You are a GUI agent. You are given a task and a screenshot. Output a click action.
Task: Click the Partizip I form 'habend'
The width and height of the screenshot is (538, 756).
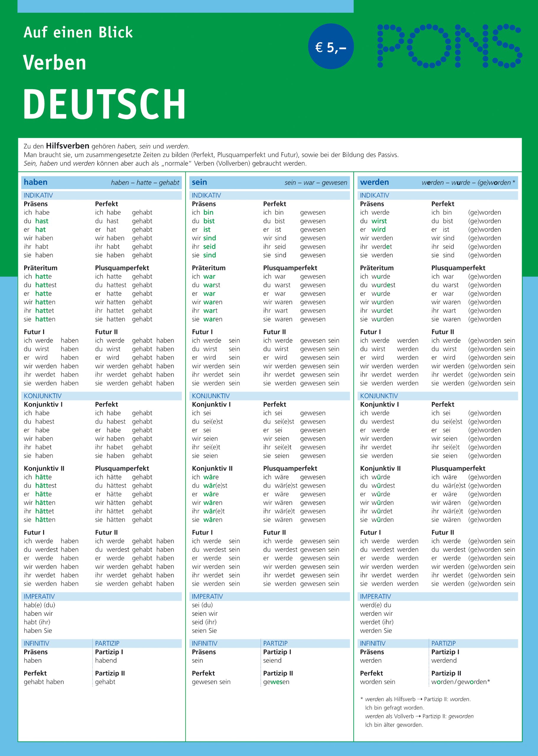[x=106, y=660]
